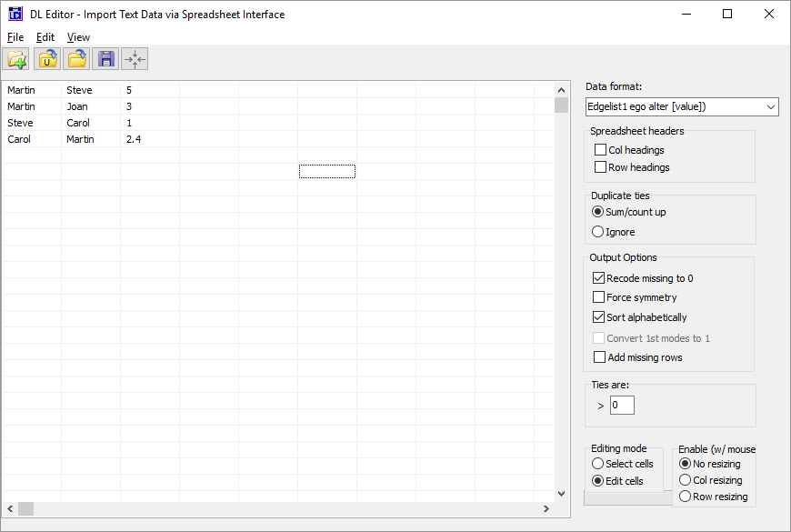
Task: Enable Col resizing with mouse
Action: [686, 480]
